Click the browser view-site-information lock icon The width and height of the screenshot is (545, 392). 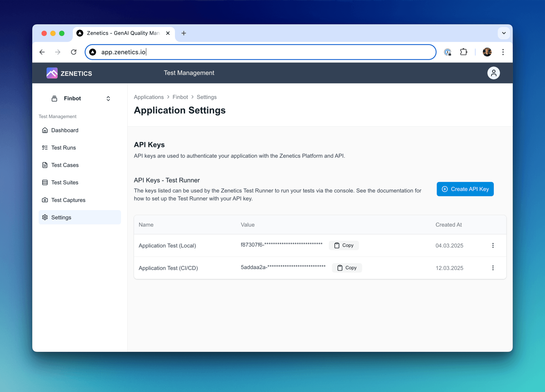pyautogui.click(x=447, y=52)
